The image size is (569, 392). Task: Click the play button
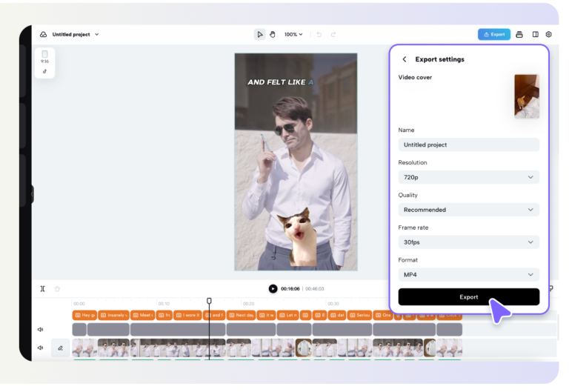tap(273, 289)
